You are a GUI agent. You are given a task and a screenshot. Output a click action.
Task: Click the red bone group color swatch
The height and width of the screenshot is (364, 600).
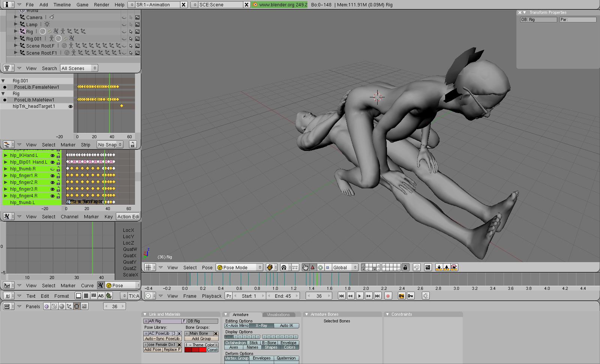click(x=202, y=350)
